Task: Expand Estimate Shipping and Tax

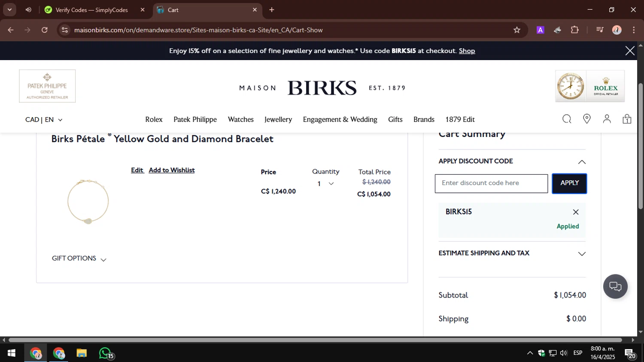Action: pos(582,254)
